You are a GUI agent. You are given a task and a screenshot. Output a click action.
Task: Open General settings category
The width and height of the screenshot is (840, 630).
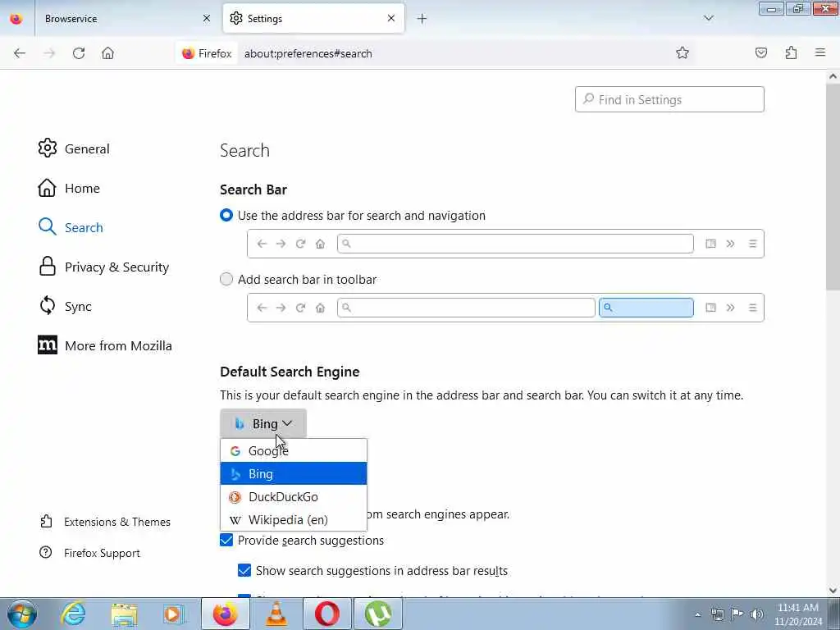click(x=74, y=148)
